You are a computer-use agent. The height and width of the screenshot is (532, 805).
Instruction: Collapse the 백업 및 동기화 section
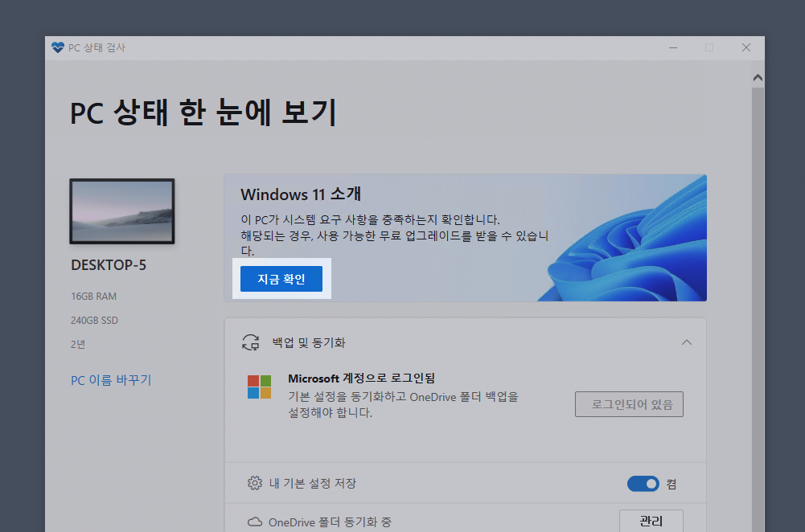pyautogui.click(x=687, y=342)
